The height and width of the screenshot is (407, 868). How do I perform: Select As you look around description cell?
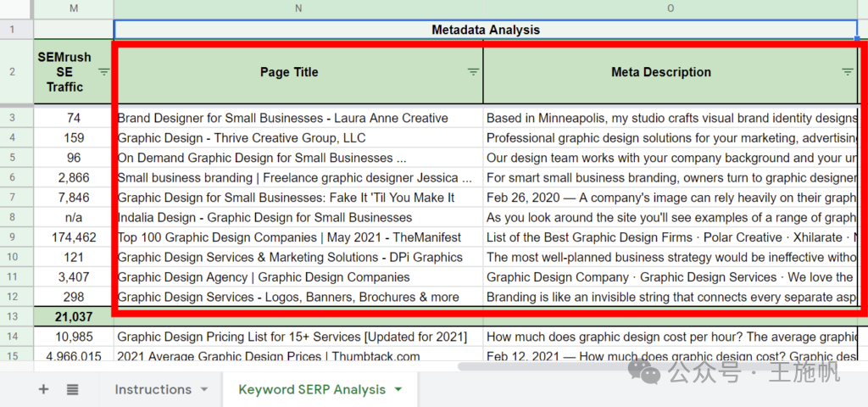coord(670,218)
